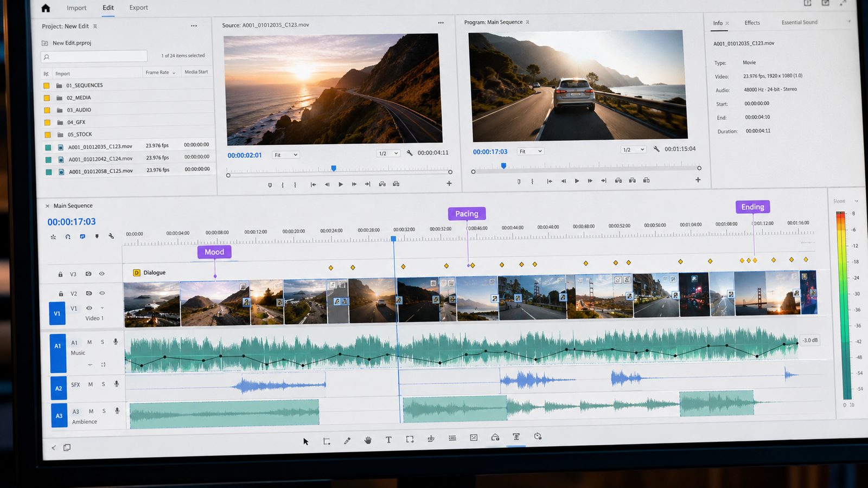Switch to the Export tab

pyautogui.click(x=138, y=8)
